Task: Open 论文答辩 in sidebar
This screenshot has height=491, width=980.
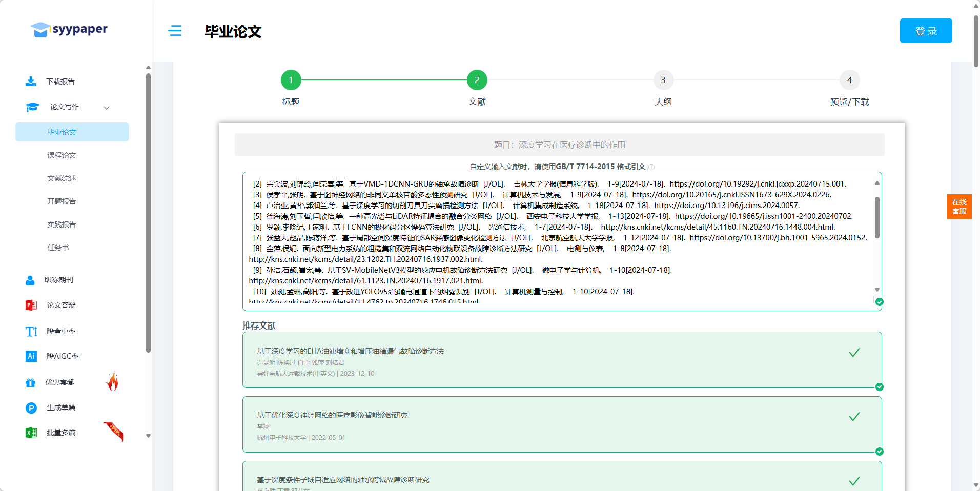Action: pos(61,305)
